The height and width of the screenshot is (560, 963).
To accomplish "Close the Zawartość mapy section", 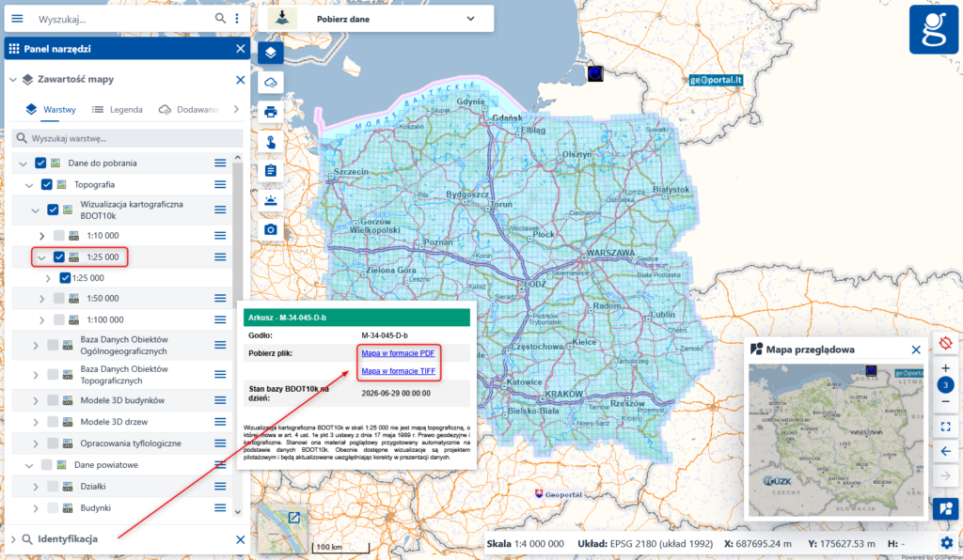I will point(240,80).
